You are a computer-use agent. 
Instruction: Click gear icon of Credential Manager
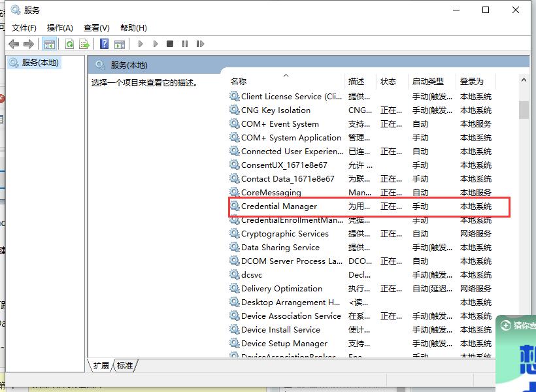pos(234,206)
